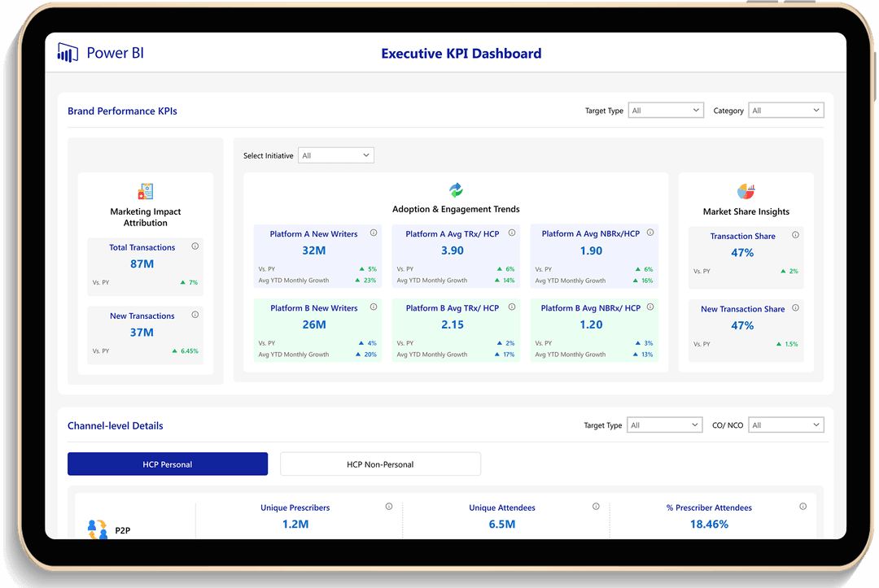Image resolution: width=879 pixels, height=588 pixels.
Task: Switch to HCP Non-Personal tab
Action: click(380, 464)
